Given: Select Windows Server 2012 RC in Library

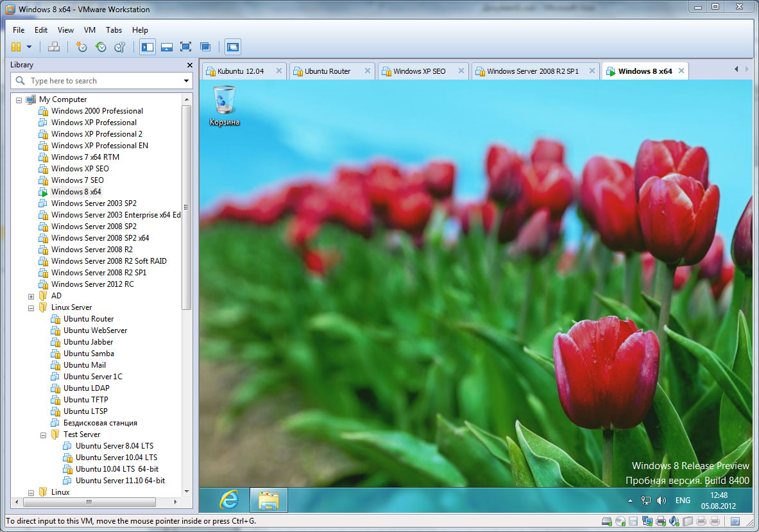Looking at the screenshot, I should pos(92,284).
